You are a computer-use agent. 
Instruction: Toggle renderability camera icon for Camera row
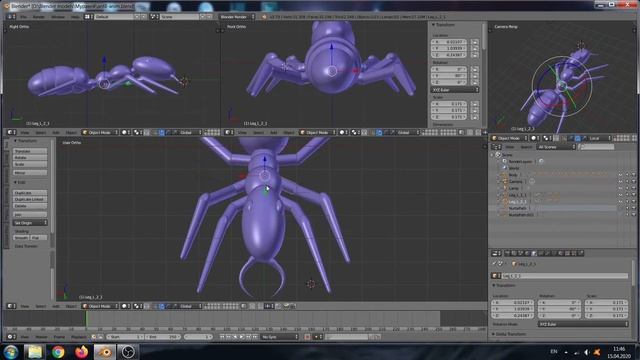634,181
